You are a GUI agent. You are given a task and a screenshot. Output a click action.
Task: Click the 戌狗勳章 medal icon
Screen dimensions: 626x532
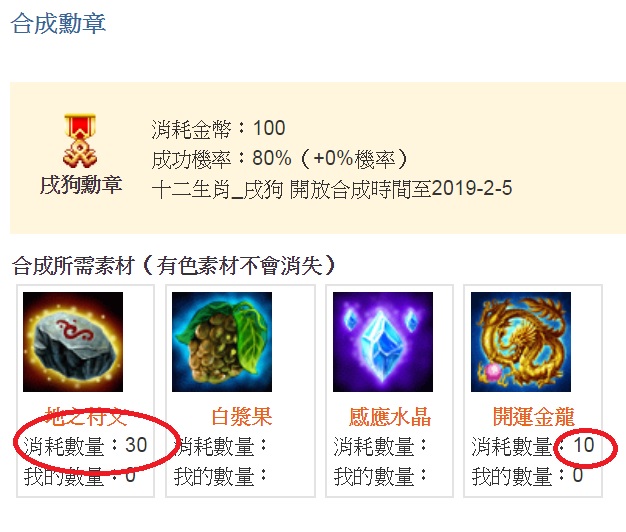point(80,141)
